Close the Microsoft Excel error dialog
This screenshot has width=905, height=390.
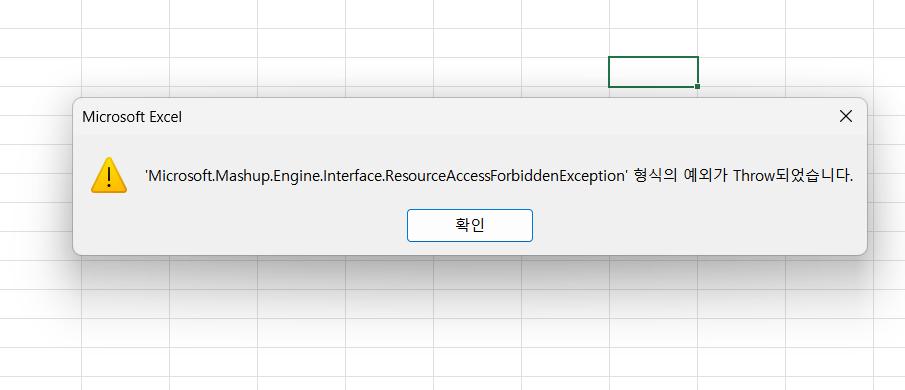pyautogui.click(x=846, y=117)
